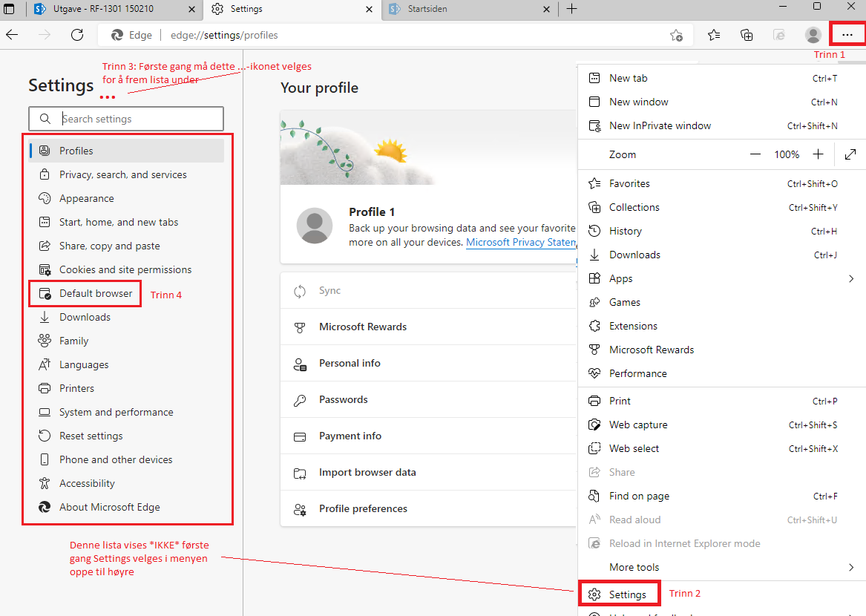Choose New window from the menu
The height and width of the screenshot is (616, 866).
pos(722,102)
